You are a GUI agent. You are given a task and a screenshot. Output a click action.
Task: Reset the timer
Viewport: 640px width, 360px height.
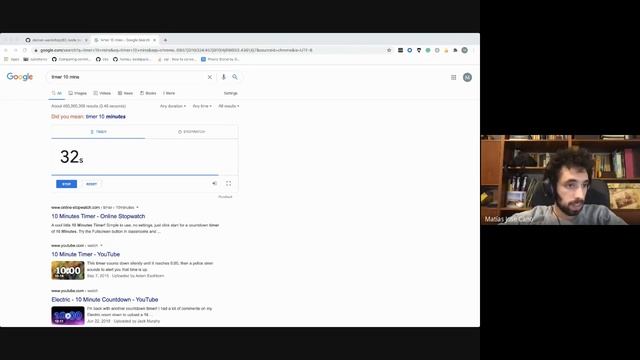[91, 184]
